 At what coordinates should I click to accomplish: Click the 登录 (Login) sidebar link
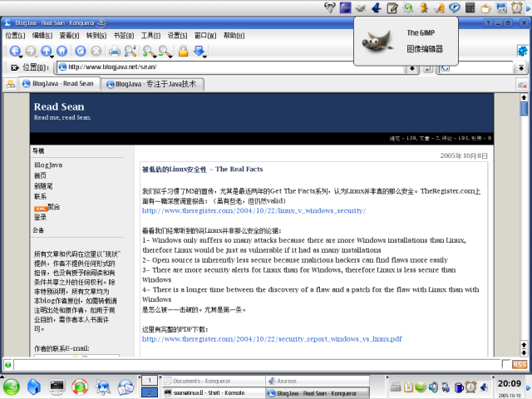click(41, 217)
